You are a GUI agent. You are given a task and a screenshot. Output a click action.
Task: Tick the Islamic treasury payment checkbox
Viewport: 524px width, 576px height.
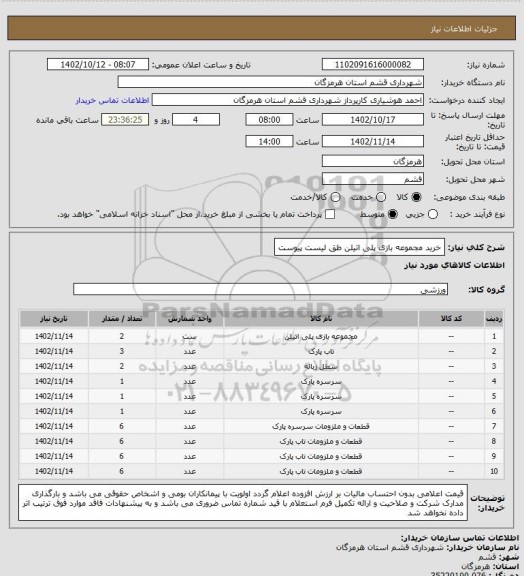click(x=330, y=214)
